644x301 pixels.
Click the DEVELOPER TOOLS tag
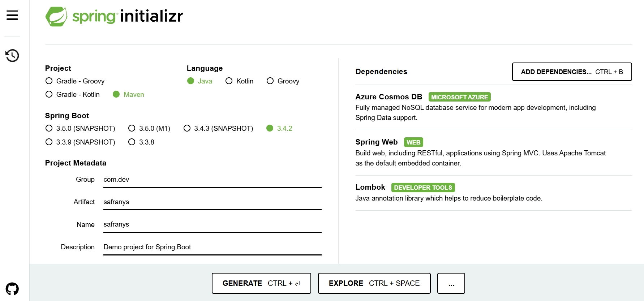tap(423, 188)
